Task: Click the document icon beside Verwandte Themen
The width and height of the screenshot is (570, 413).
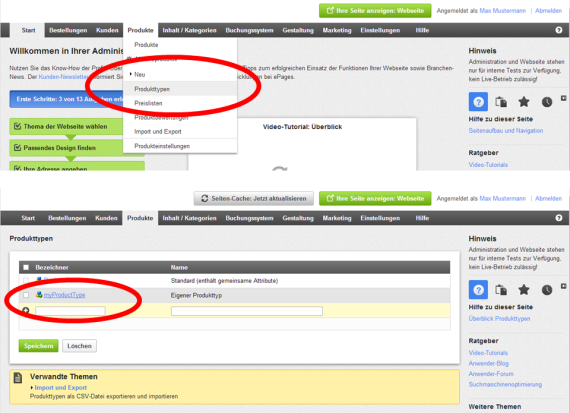Action: pos(18,378)
